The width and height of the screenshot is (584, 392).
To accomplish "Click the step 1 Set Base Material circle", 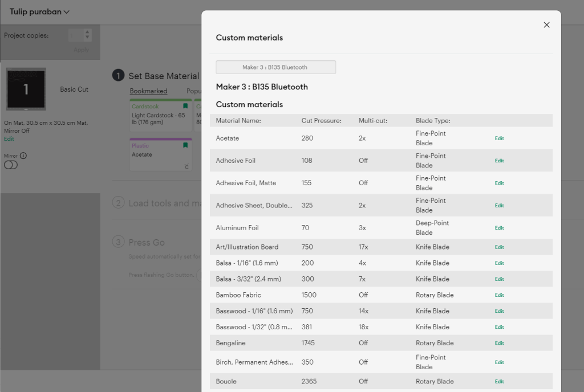I will pos(118,75).
